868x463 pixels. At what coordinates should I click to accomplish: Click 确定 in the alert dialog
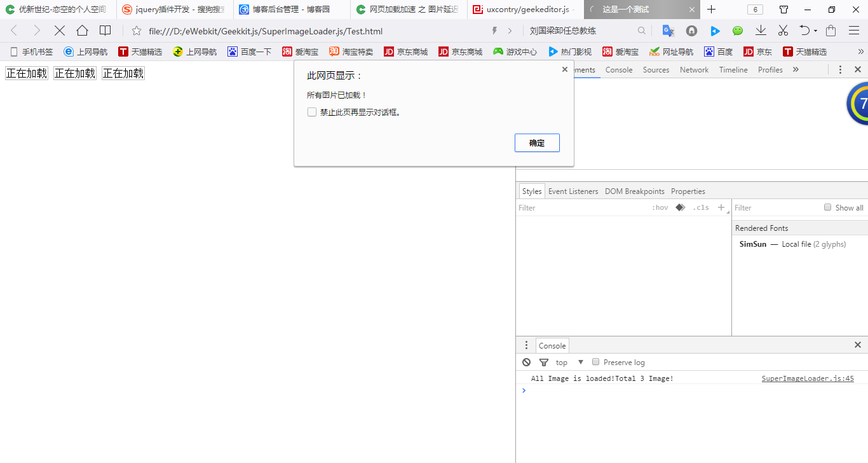click(537, 143)
